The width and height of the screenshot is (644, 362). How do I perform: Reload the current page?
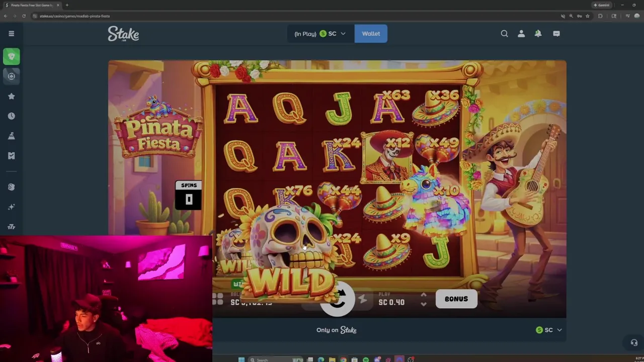pos(24,16)
